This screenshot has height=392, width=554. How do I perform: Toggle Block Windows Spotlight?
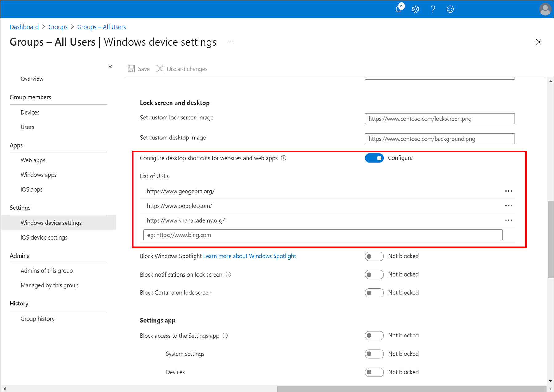pos(374,256)
